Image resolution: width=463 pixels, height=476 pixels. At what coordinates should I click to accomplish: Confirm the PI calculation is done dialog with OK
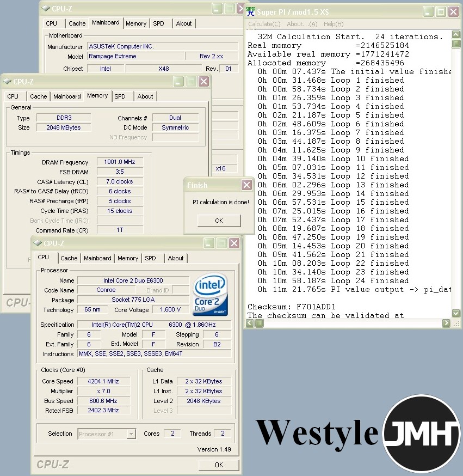[219, 221]
